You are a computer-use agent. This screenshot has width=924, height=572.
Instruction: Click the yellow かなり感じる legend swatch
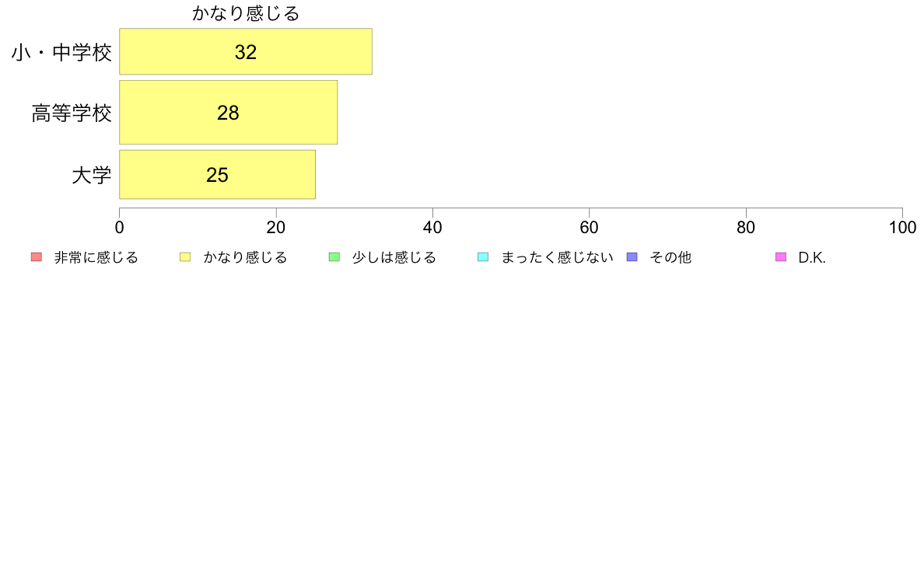coord(185,256)
